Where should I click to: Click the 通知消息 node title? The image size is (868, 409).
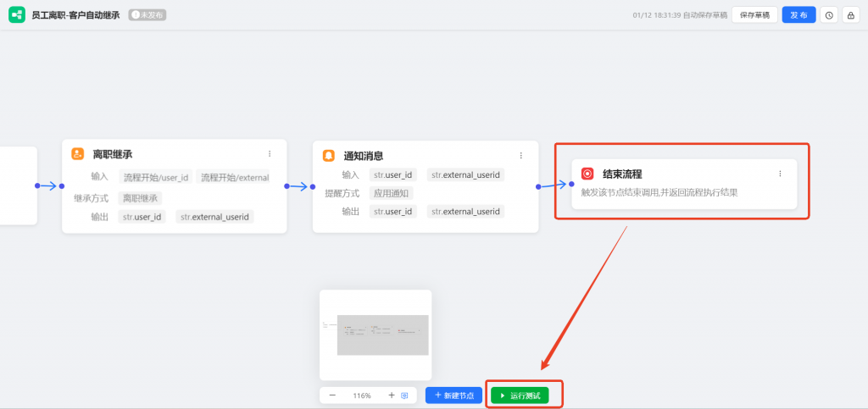tap(363, 156)
